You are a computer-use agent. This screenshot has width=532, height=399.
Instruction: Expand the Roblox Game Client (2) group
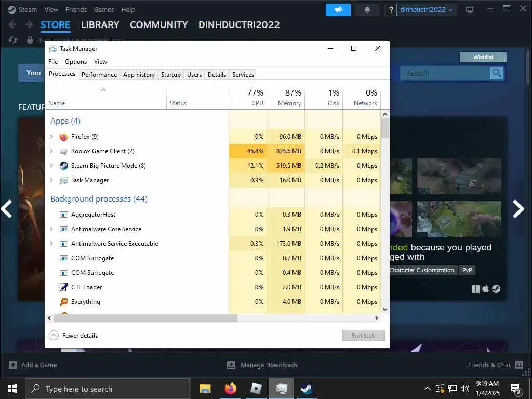click(x=51, y=151)
